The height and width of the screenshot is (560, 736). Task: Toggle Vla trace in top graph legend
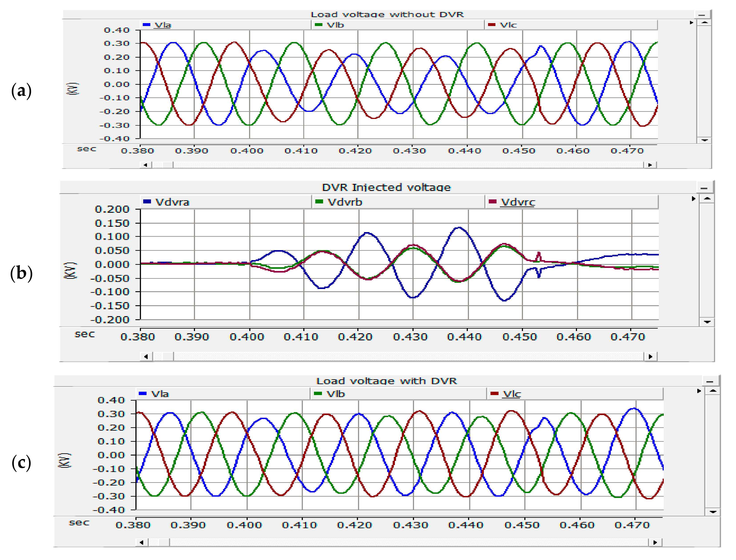click(162, 25)
